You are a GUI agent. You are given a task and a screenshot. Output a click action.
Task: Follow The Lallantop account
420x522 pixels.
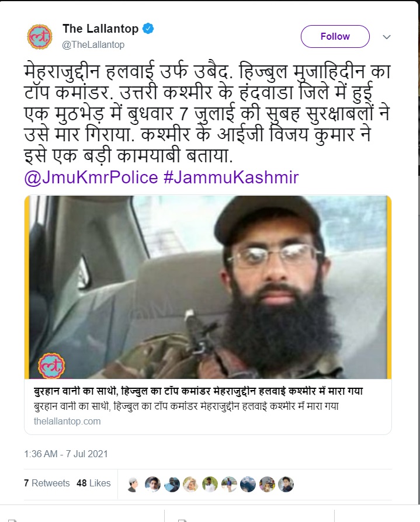tap(335, 36)
